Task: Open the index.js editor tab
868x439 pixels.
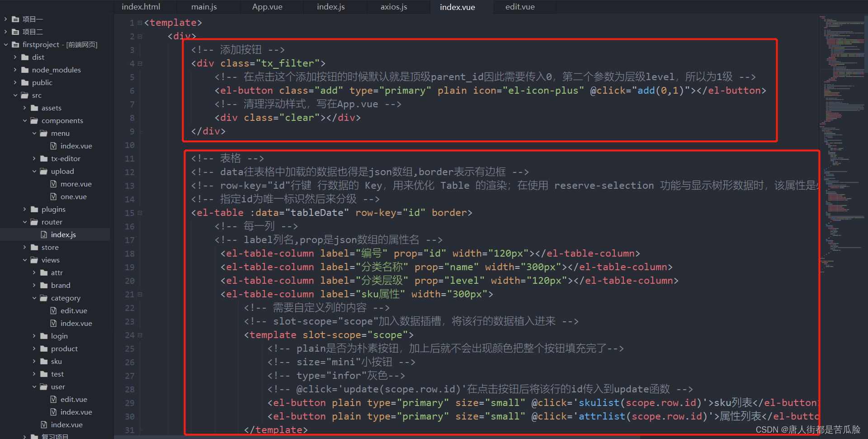Action: pos(330,7)
